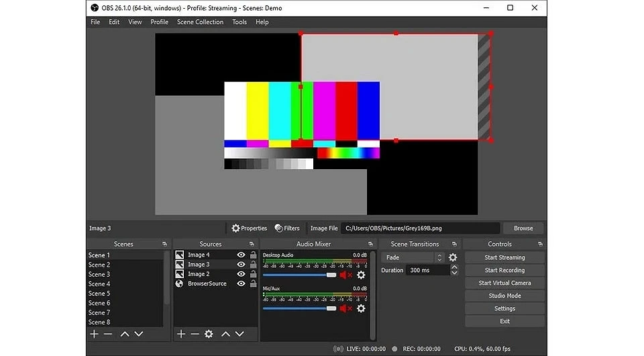644x356 pixels.
Task: Increase transition duration with up arrow
Action: [x=454, y=267]
